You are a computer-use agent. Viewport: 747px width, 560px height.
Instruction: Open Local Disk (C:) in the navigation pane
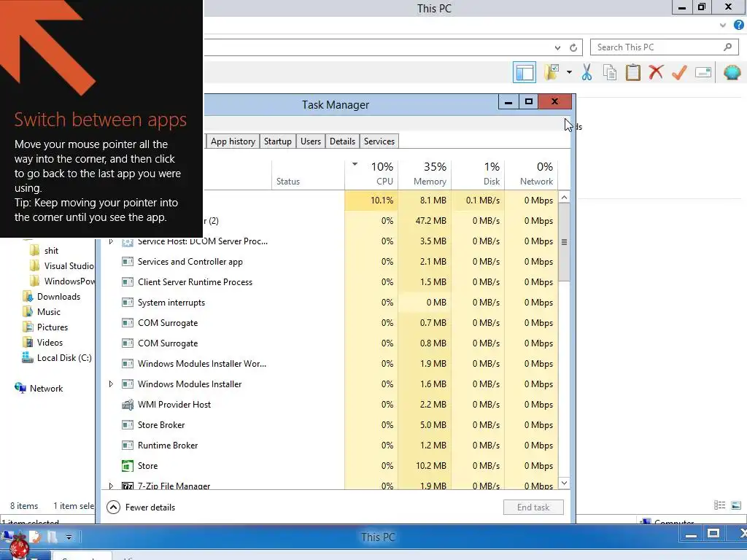click(57, 357)
